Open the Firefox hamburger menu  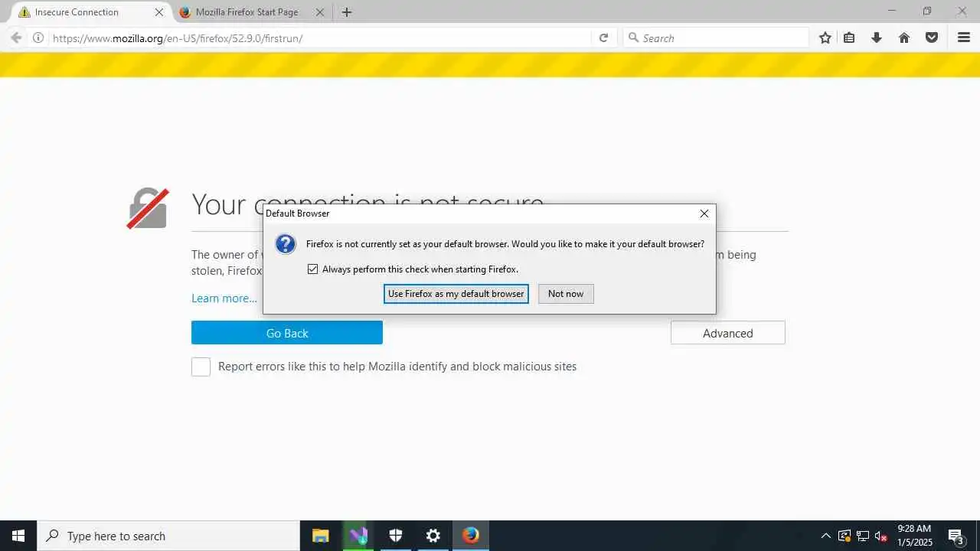coord(964,37)
